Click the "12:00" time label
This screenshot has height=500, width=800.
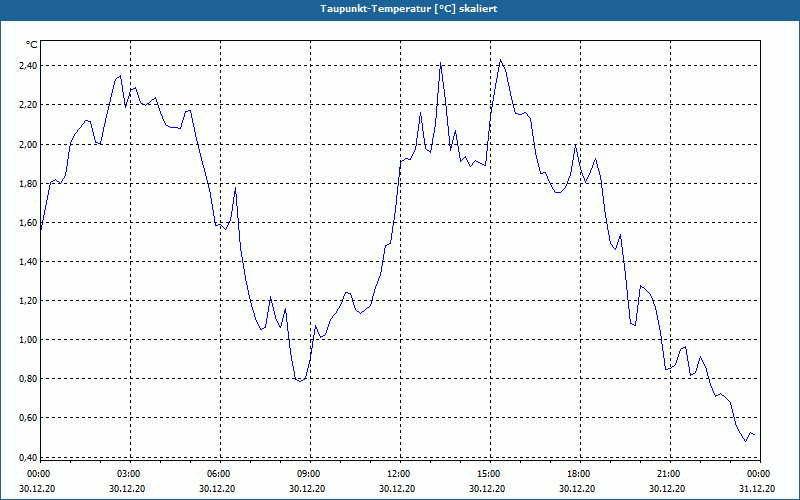398,474
